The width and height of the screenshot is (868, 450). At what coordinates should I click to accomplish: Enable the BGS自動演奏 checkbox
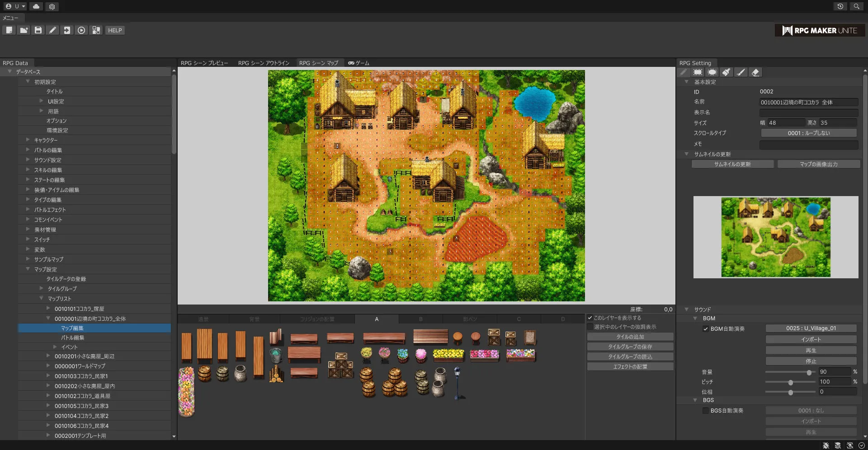(705, 411)
